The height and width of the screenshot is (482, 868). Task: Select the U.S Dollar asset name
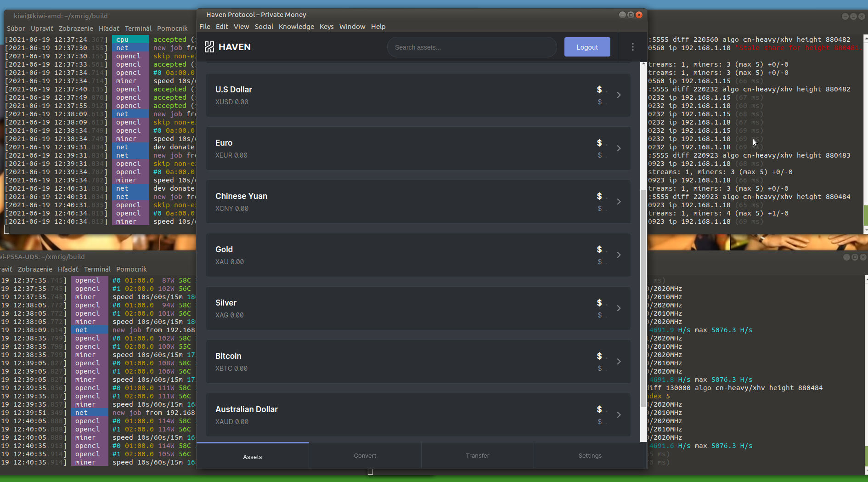pos(234,90)
